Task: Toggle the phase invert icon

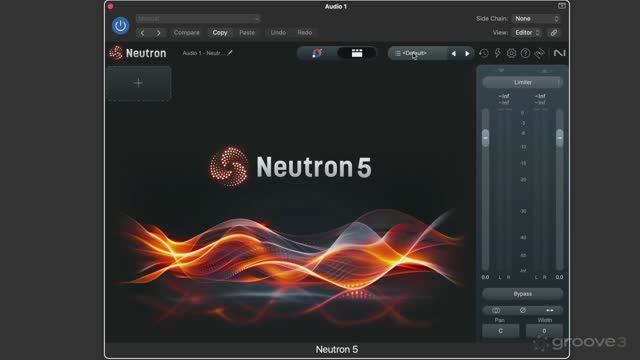Action: [x=523, y=311]
